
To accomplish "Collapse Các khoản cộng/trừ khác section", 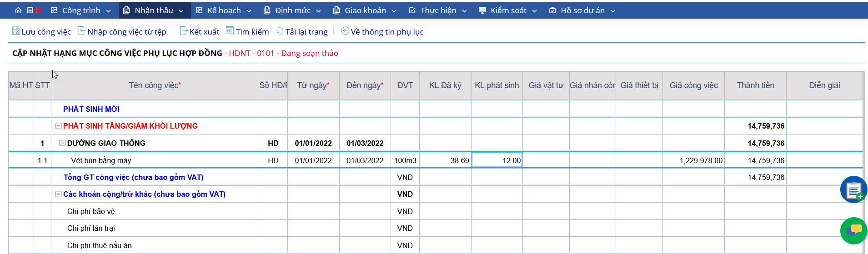I will [58, 194].
